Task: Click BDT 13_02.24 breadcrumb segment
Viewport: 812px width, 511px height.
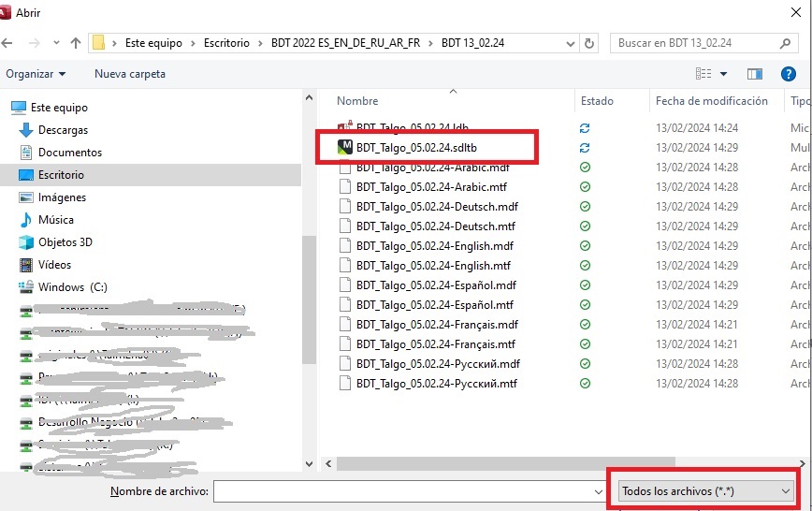Action: pyautogui.click(x=472, y=43)
